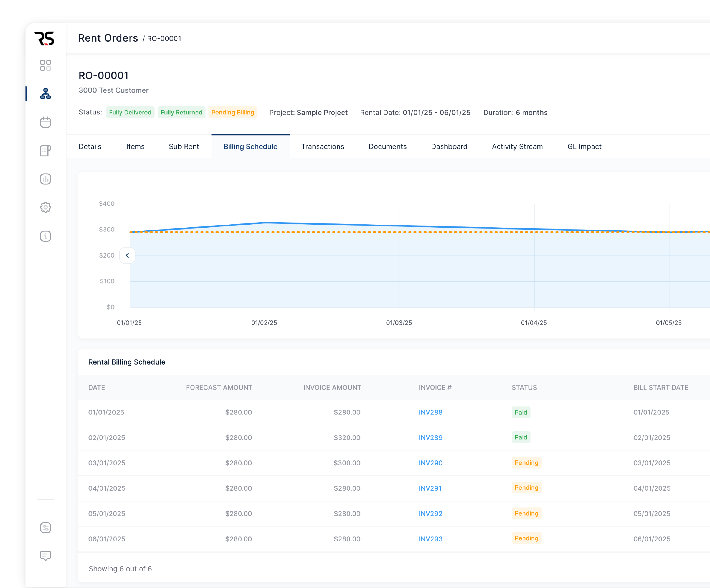Viewport: 710px width, 588px height.
Task: Open invoice INV288 link
Action: [430, 412]
